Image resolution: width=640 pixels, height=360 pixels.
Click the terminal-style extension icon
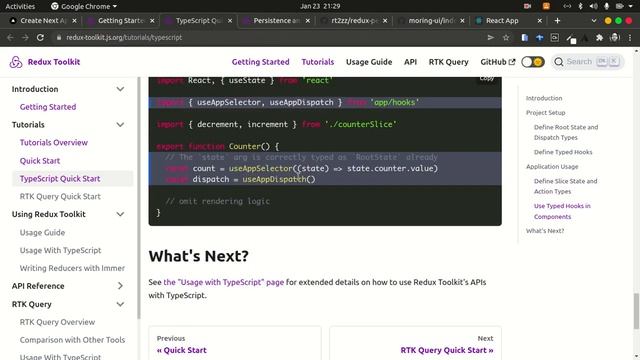(555, 38)
